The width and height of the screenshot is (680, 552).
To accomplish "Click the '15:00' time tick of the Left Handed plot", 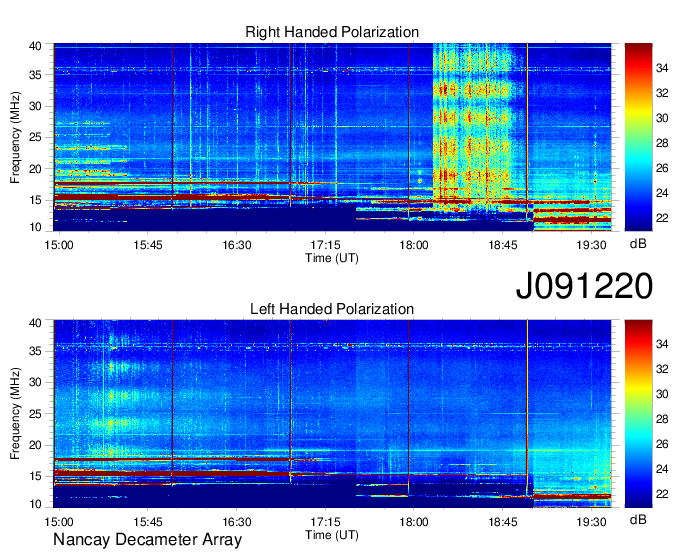I will [x=59, y=522].
